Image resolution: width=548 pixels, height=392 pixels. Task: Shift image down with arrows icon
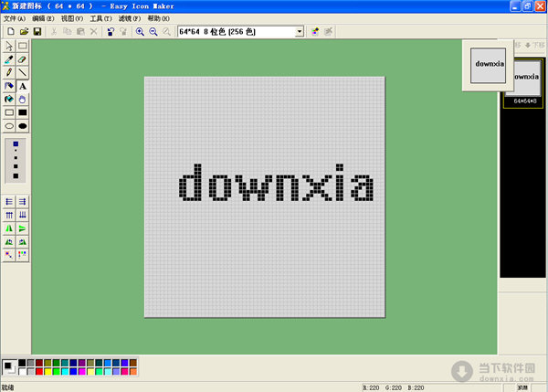click(x=22, y=215)
